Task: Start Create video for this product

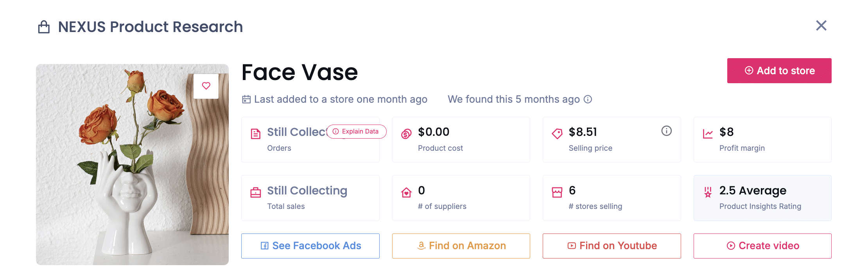Action: tap(762, 246)
